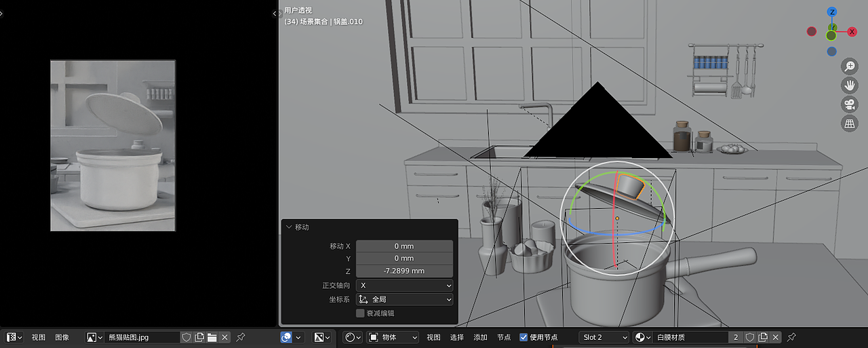868x348 pixels.
Task: Click fake user shield for 白膜材质
Action: (750, 337)
